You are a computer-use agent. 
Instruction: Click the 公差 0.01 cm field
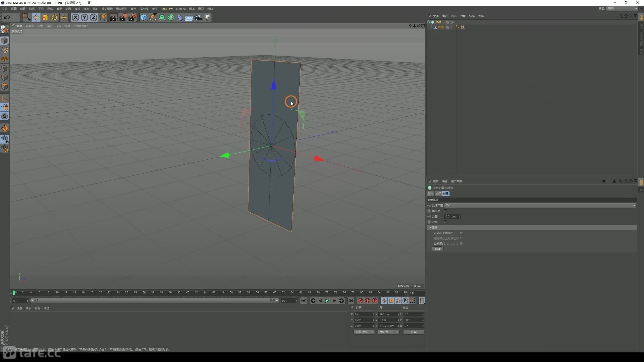(x=452, y=216)
